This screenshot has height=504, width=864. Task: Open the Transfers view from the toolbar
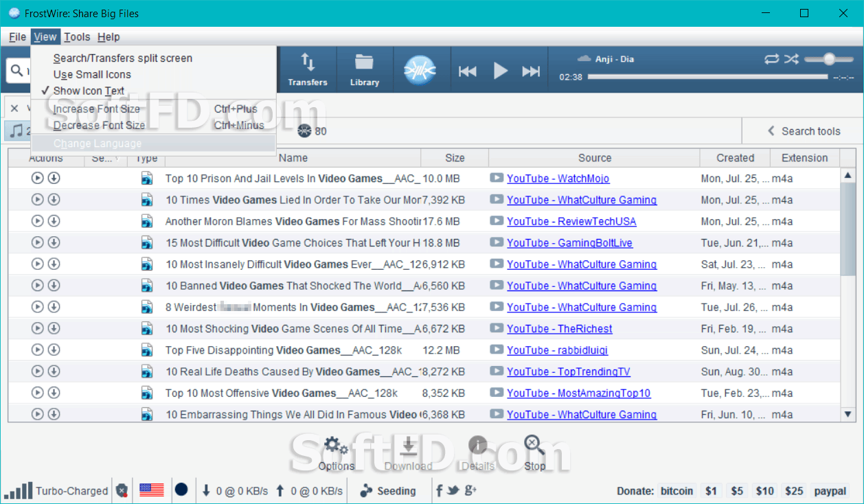[x=308, y=69]
